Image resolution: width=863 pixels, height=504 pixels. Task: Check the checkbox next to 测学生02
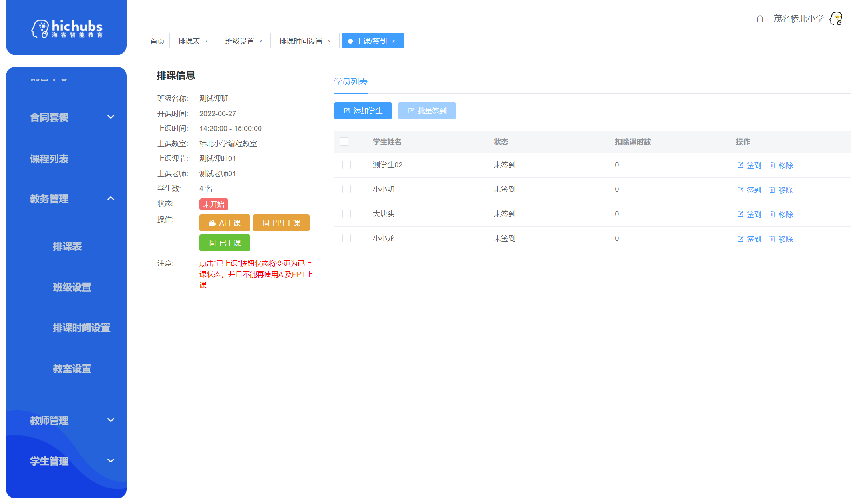click(x=346, y=165)
